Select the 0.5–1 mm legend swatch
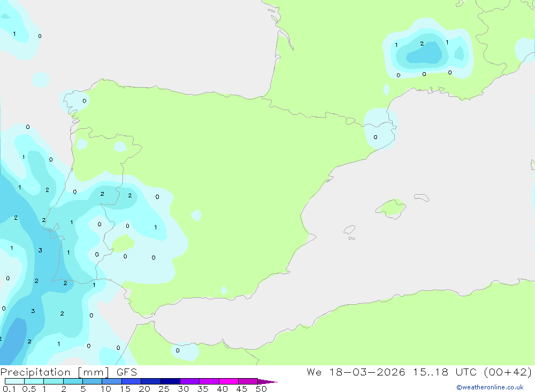This screenshot has height=392, width=535. 34,381
